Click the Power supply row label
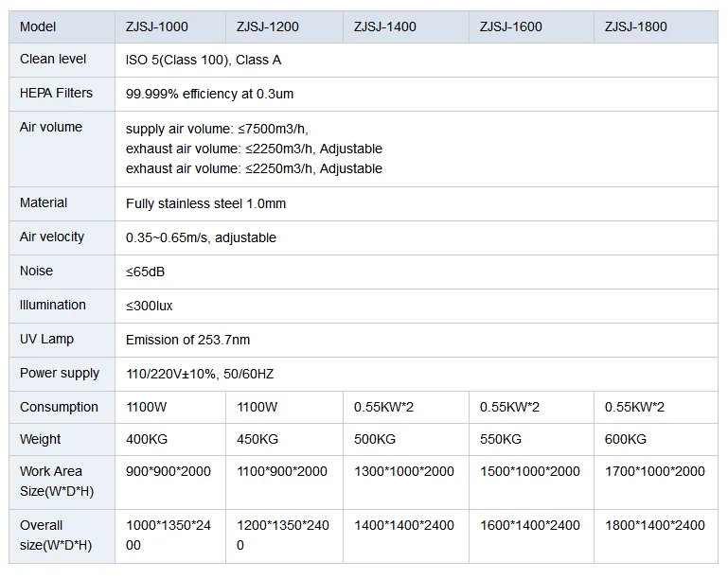Image resolution: width=728 pixels, height=579 pixels. coord(60,374)
